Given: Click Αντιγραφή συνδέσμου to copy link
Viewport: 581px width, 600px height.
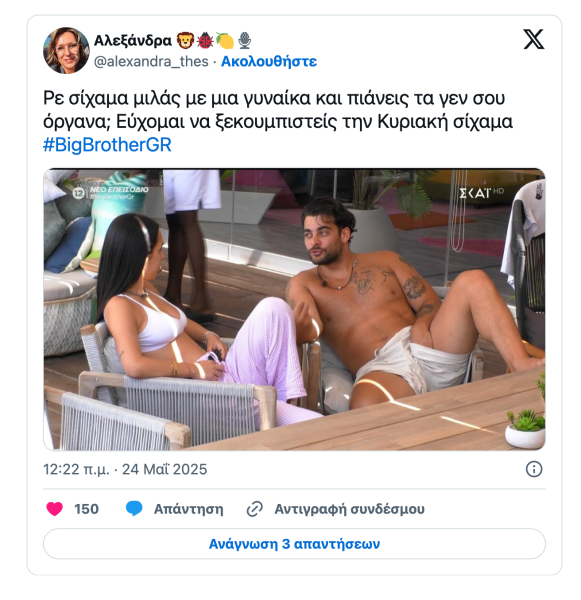Looking at the screenshot, I should [x=349, y=509].
